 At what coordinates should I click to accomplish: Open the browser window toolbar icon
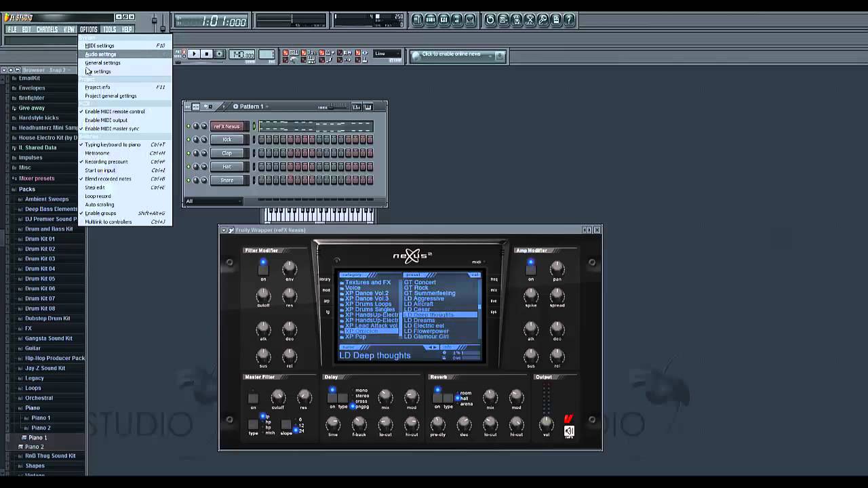tap(457, 20)
